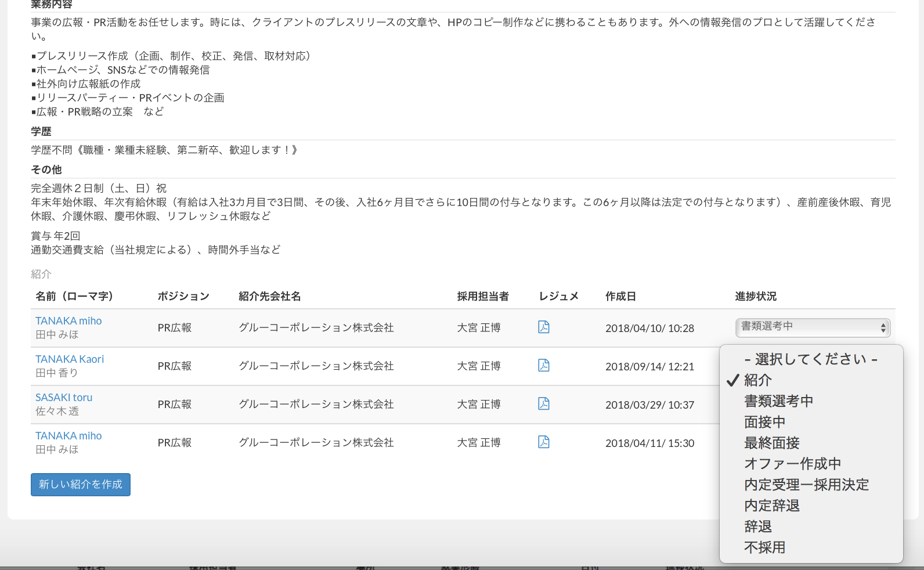Image resolution: width=924 pixels, height=570 pixels.
Task: Open TANAKA miho link created 2018/04/11
Action: coord(68,436)
